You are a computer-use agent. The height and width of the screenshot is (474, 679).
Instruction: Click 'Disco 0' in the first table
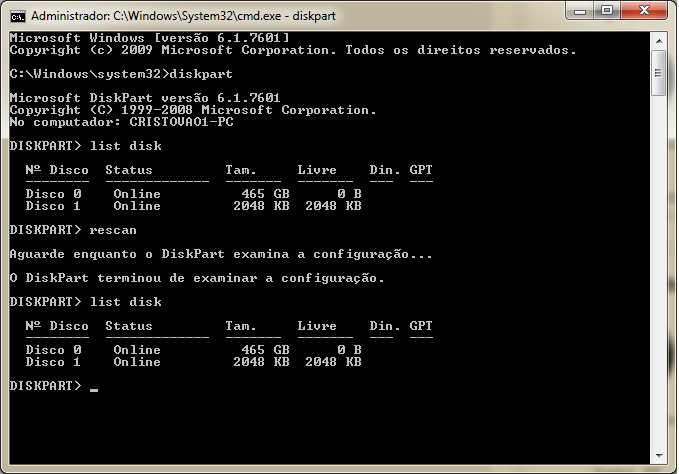[53, 194]
